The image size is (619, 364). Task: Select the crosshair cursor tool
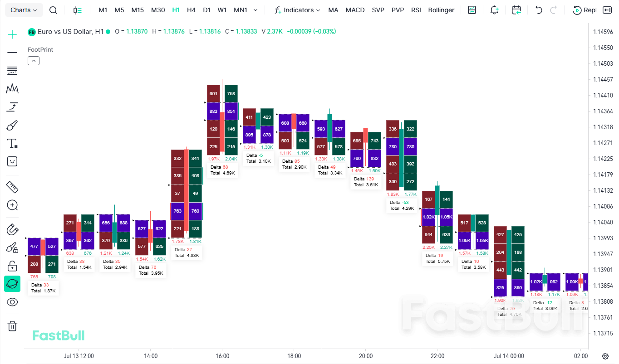(x=12, y=34)
